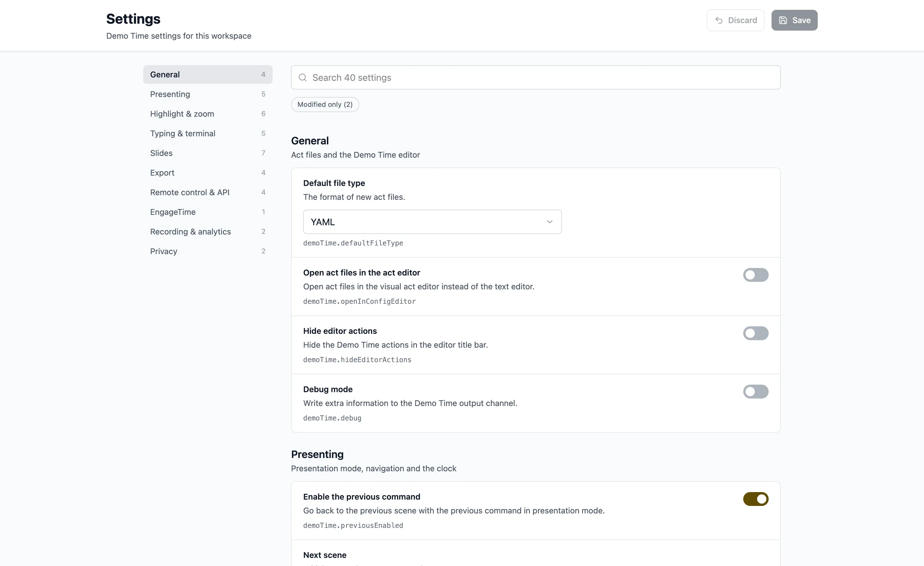924x566 pixels.
Task: Click the demoTime.openInConfigEditor setting key
Action: pyautogui.click(x=359, y=301)
